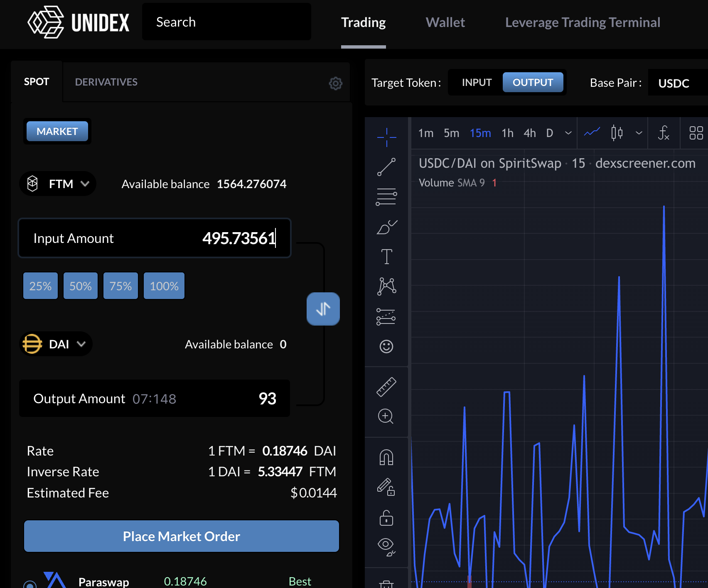
Task: Toggle lock all drawing tools
Action: (x=386, y=518)
